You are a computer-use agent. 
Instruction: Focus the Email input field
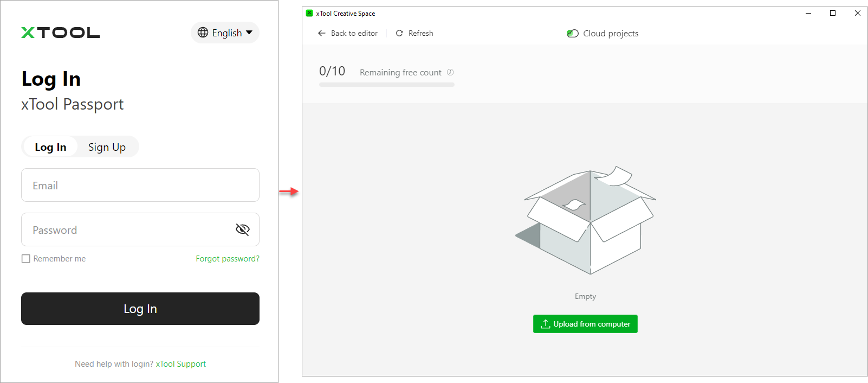(140, 185)
